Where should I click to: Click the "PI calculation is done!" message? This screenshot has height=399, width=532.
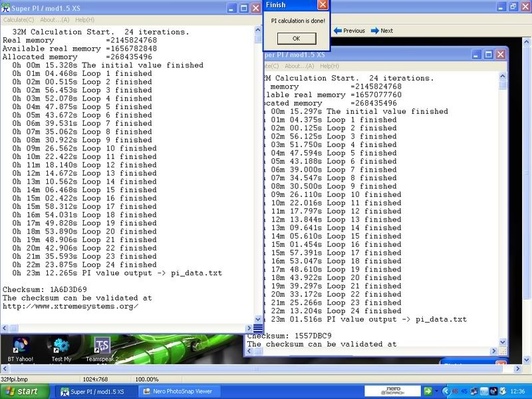pos(298,21)
